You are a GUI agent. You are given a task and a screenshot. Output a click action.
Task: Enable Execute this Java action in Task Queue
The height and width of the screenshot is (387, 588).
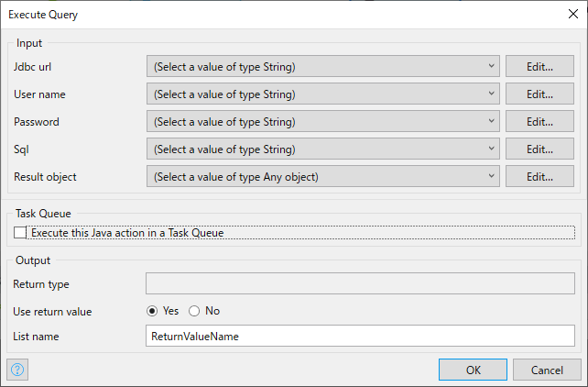[x=21, y=233]
